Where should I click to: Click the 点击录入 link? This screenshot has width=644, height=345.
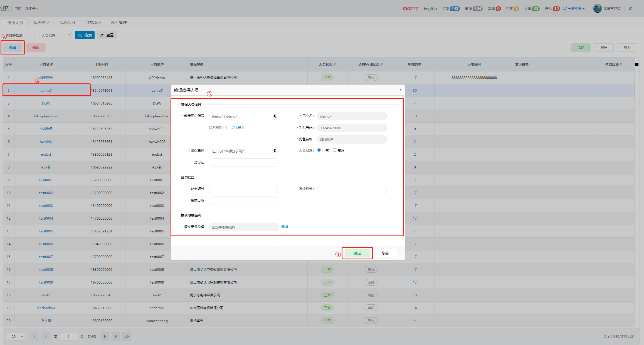tap(238, 128)
